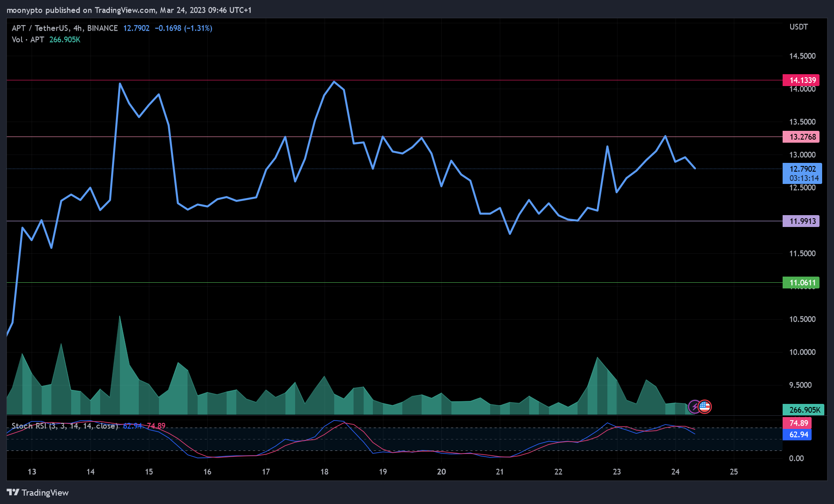Select the 11.0611 green price label
The image size is (834, 504).
[x=801, y=282]
